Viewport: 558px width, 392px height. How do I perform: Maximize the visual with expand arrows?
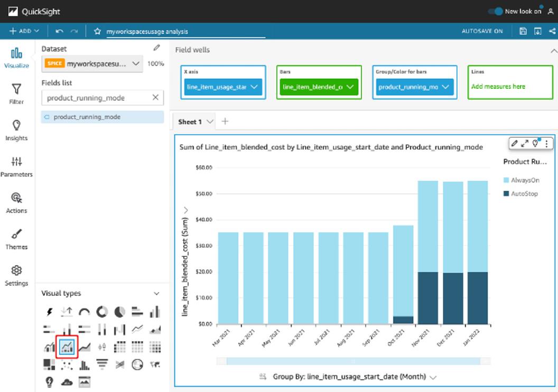(525, 144)
